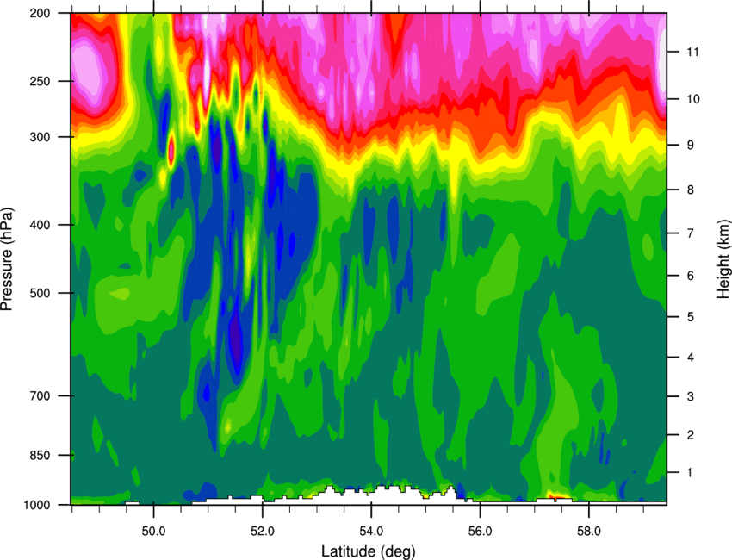Click the 400 pressure tick label

coord(40,225)
